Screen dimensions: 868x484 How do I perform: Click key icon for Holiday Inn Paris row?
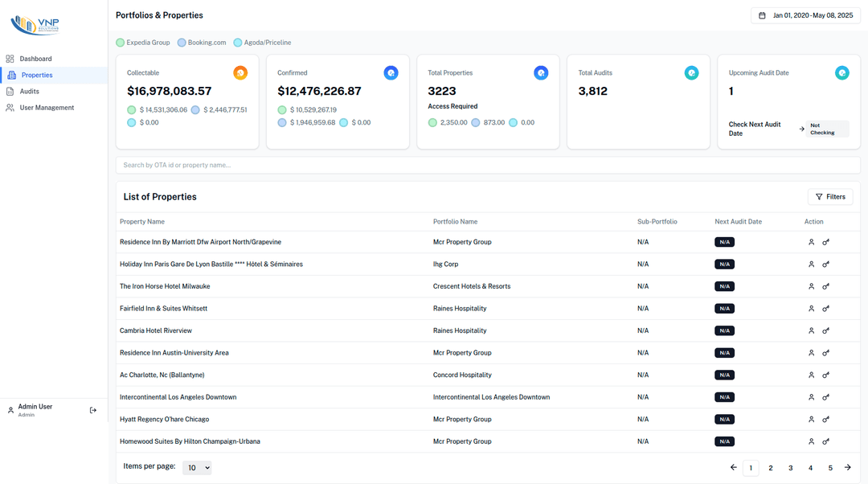pos(826,265)
